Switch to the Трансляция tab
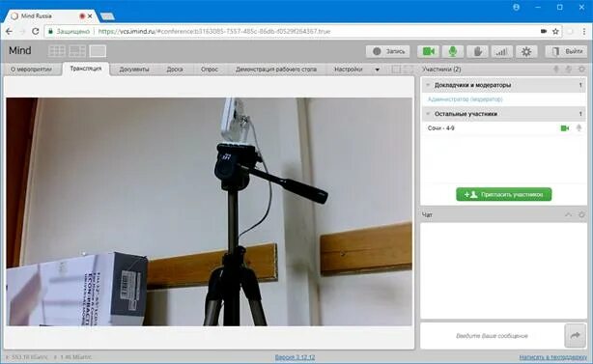Viewport: 593px width, 364px height. (86, 69)
